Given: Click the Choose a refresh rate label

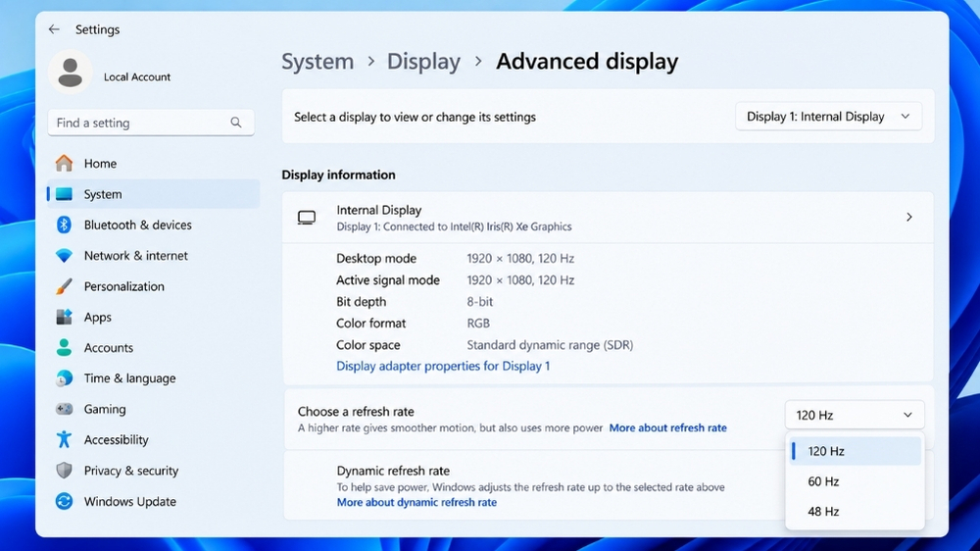Looking at the screenshot, I should [356, 412].
